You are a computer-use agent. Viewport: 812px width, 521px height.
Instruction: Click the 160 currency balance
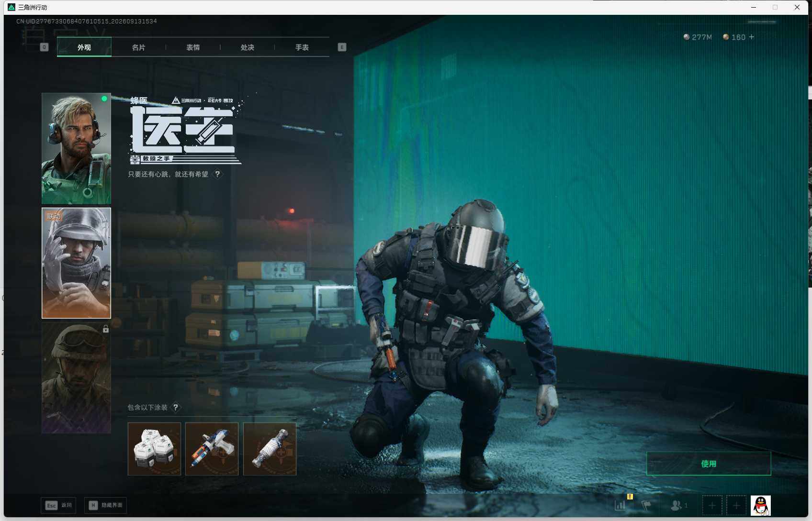tap(738, 37)
